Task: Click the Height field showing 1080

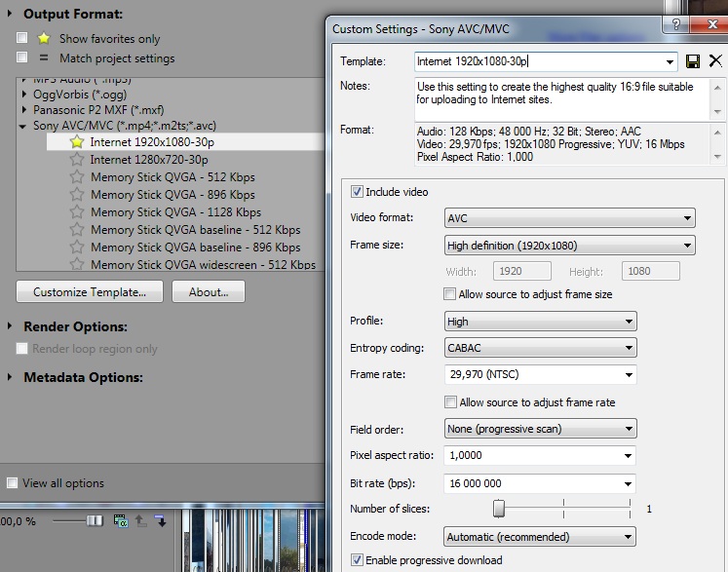Action: (650, 271)
